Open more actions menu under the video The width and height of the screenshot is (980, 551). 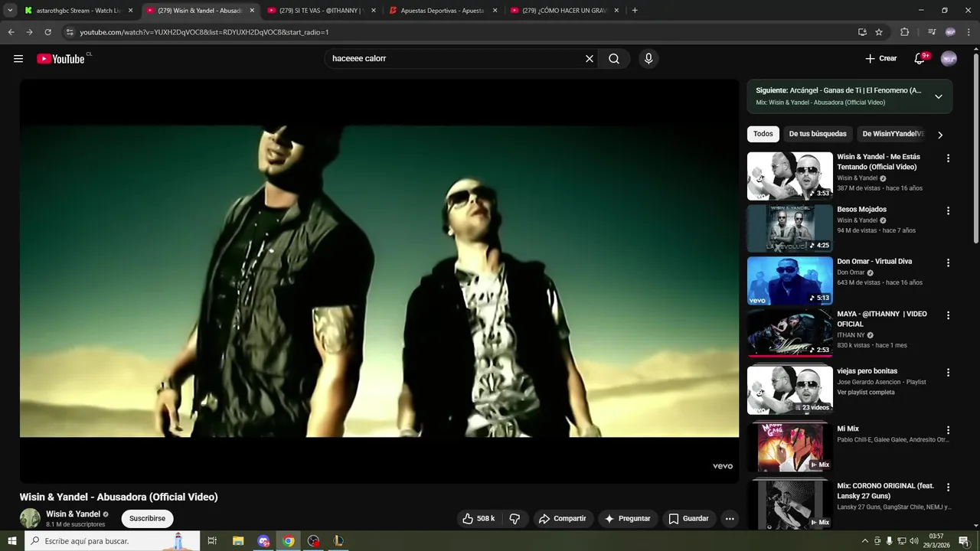[730, 519]
